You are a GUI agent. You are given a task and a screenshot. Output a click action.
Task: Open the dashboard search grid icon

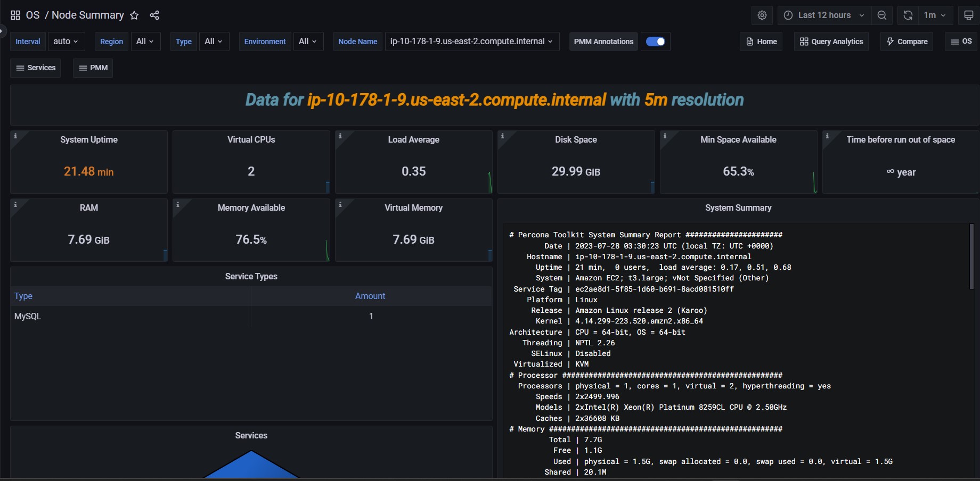coord(15,15)
